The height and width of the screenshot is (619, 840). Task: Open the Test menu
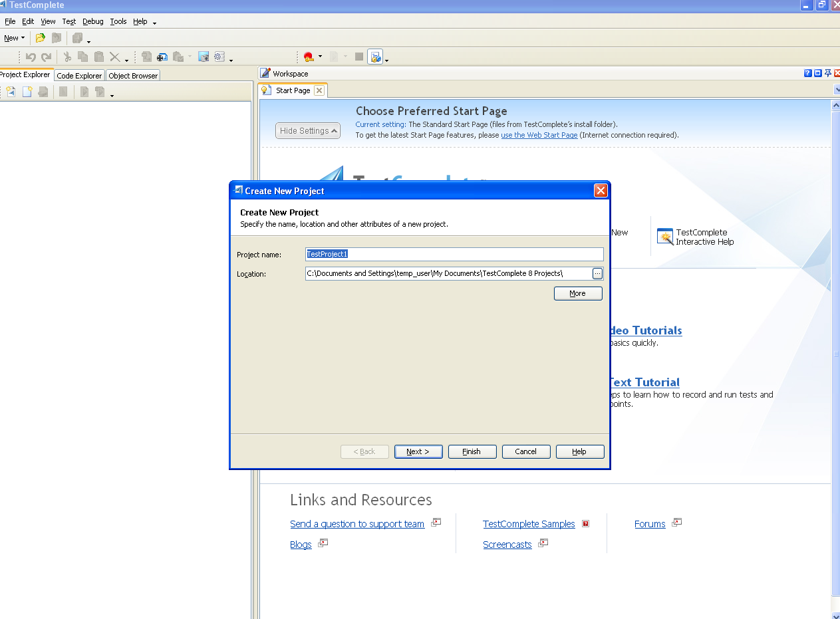[69, 21]
